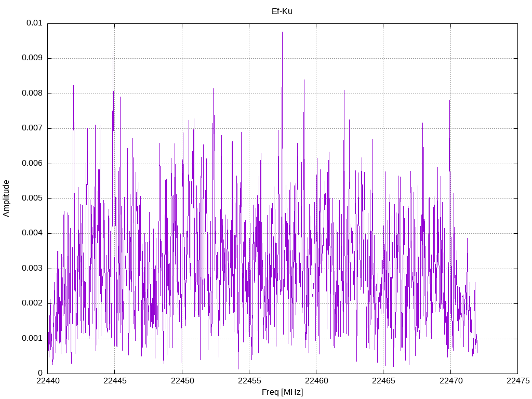Viewport: 532px width, 399px height.
Task: Click x-axis tick value 22445
Action: point(115,381)
